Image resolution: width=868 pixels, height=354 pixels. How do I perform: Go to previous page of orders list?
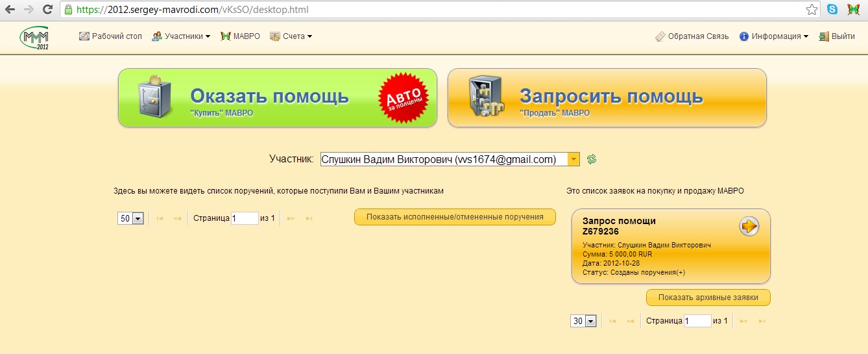point(177,218)
